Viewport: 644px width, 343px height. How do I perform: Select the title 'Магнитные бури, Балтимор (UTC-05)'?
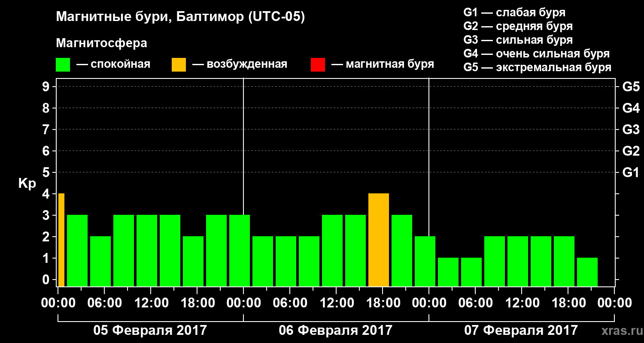[180, 18]
